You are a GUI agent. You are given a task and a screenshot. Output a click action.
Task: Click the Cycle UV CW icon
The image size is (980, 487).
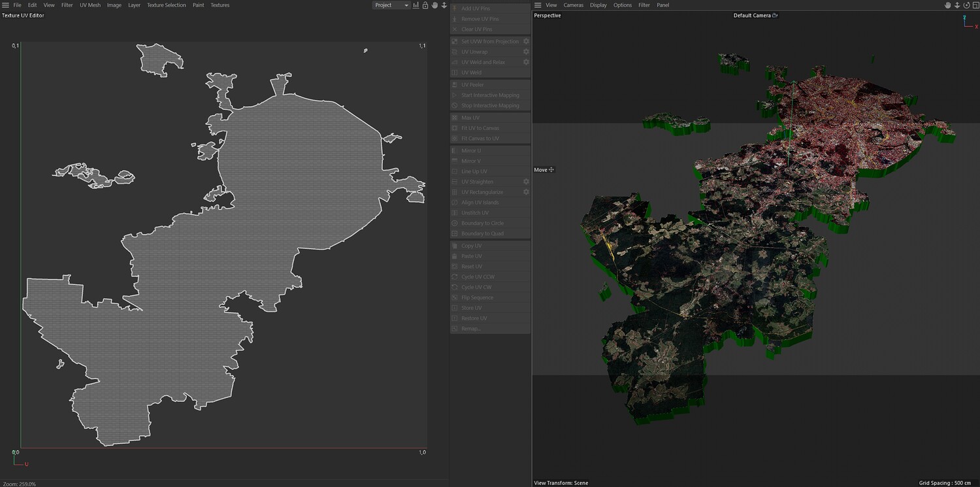[x=455, y=287]
